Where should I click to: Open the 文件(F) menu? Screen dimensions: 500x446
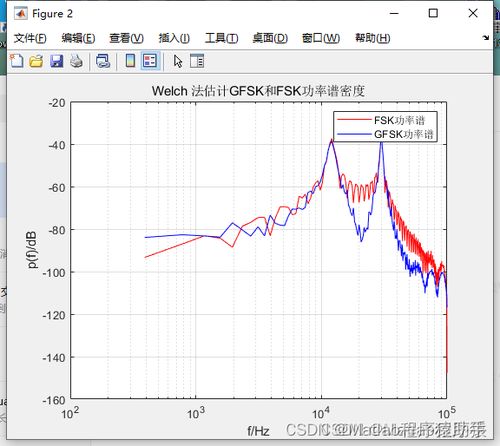tap(30, 38)
